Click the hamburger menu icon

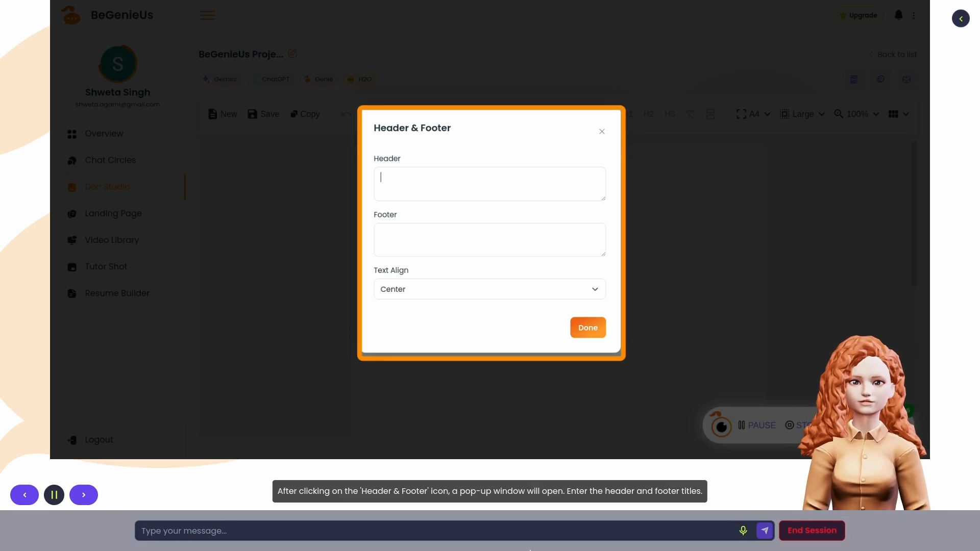(207, 15)
